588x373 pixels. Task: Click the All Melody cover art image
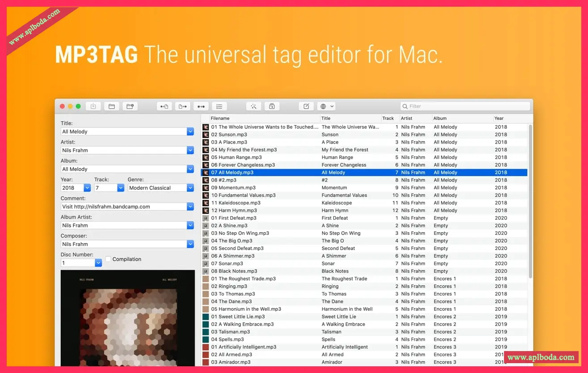point(128,318)
